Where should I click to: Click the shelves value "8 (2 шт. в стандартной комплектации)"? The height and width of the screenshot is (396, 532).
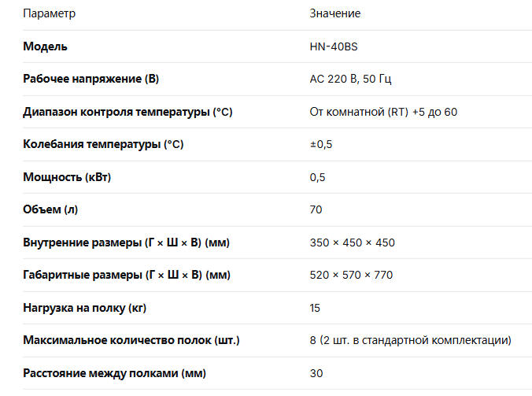click(411, 340)
